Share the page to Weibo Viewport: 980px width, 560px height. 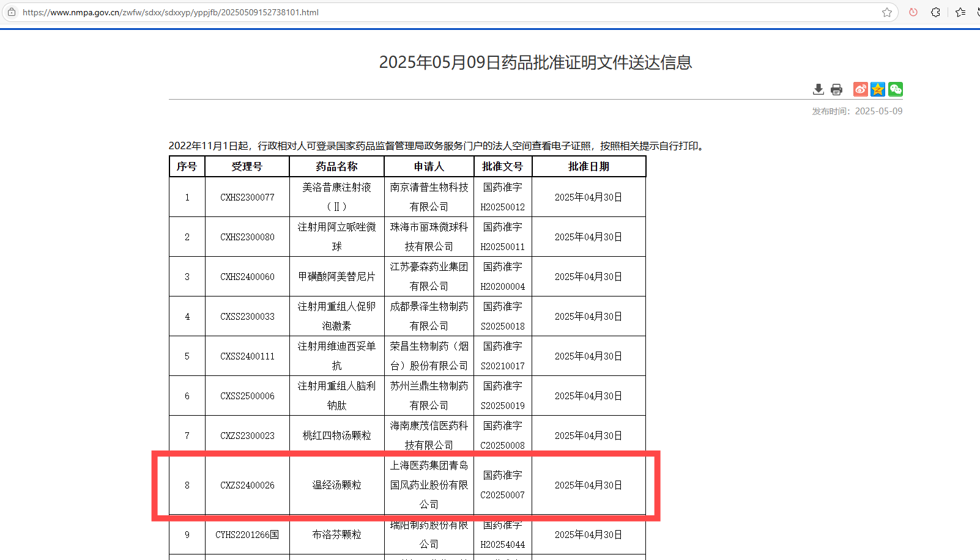pyautogui.click(x=860, y=89)
